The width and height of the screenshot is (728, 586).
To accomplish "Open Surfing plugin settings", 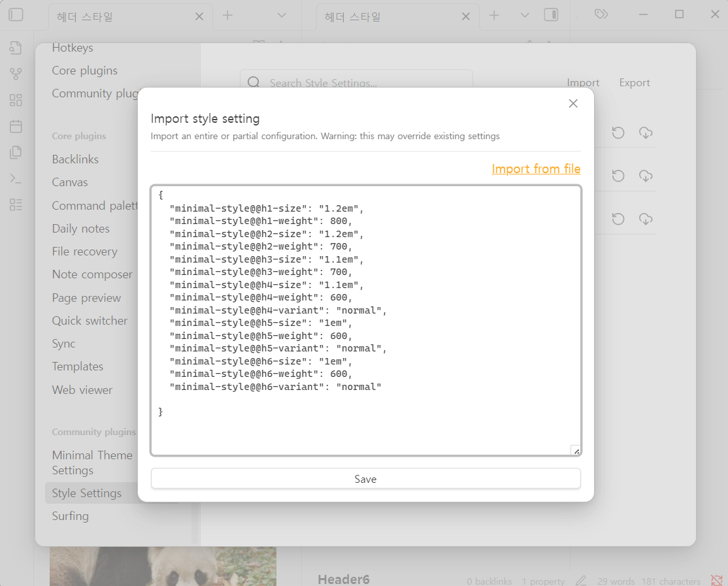I will (x=70, y=516).
